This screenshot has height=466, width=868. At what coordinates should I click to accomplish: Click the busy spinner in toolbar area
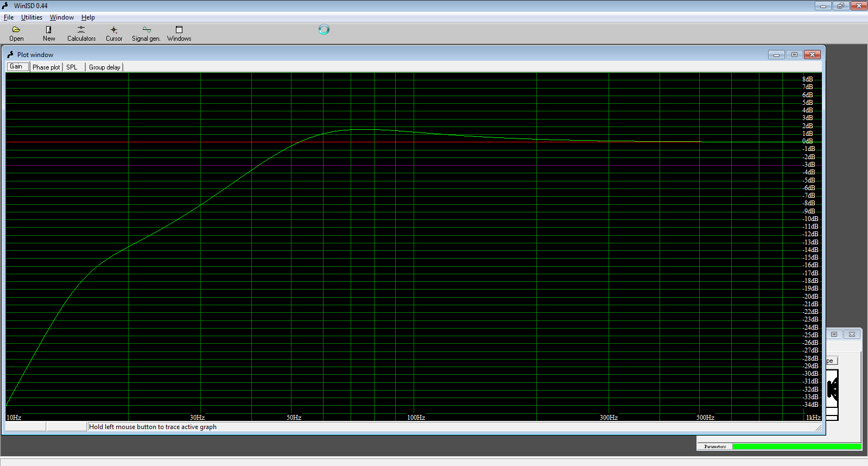[324, 29]
